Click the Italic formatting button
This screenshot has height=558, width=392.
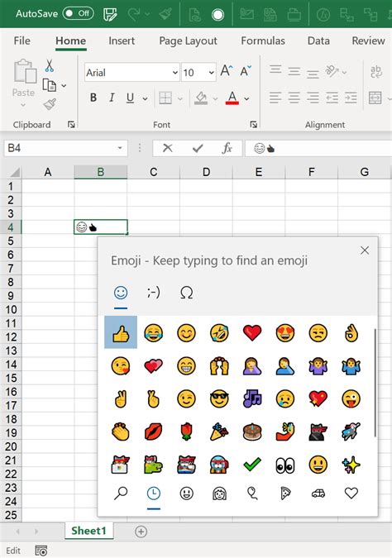click(x=112, y=98)
